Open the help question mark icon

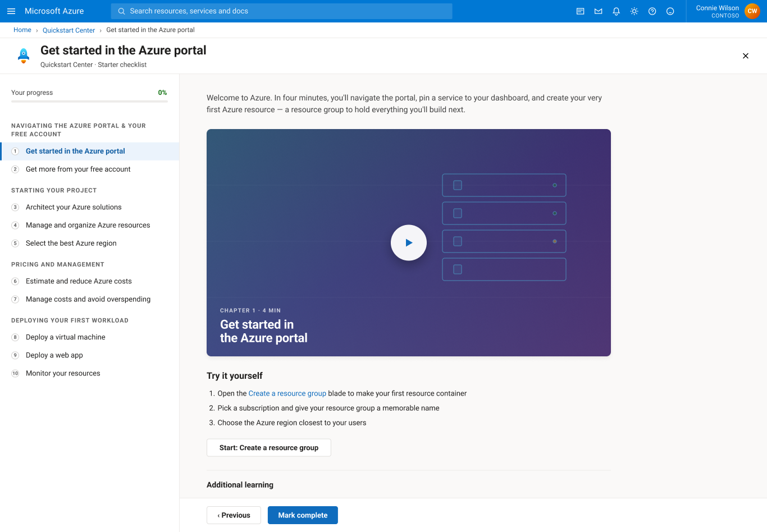(652, 11)
